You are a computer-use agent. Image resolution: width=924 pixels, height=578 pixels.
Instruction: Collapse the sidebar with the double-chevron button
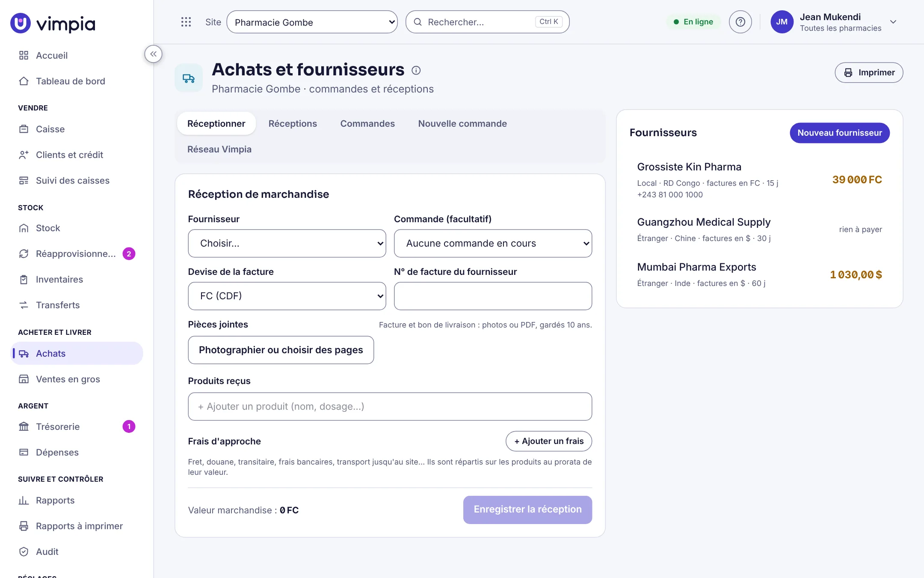pyautogui.click(x=153, y=54)
